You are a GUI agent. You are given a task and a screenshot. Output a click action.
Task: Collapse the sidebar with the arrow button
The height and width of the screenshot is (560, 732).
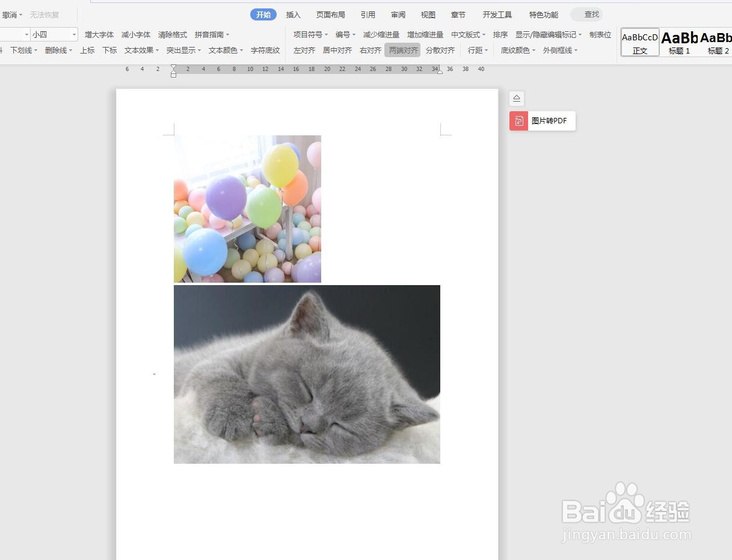click(516, 98)
